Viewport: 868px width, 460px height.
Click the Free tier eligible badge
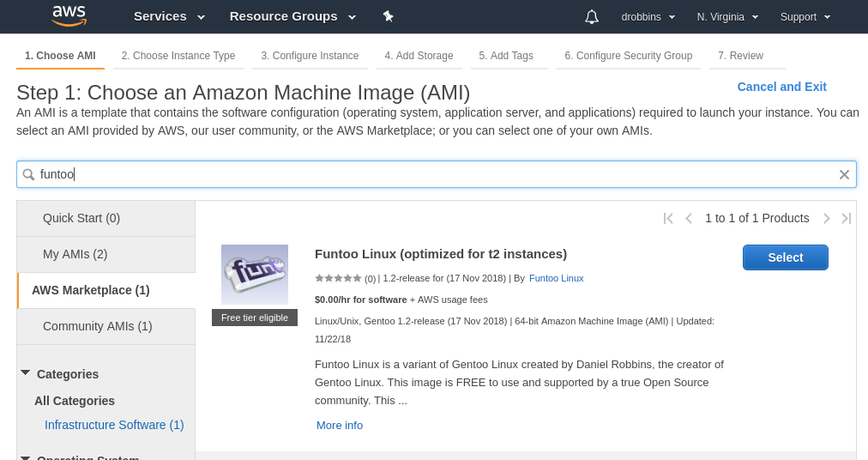coord(255,318)
